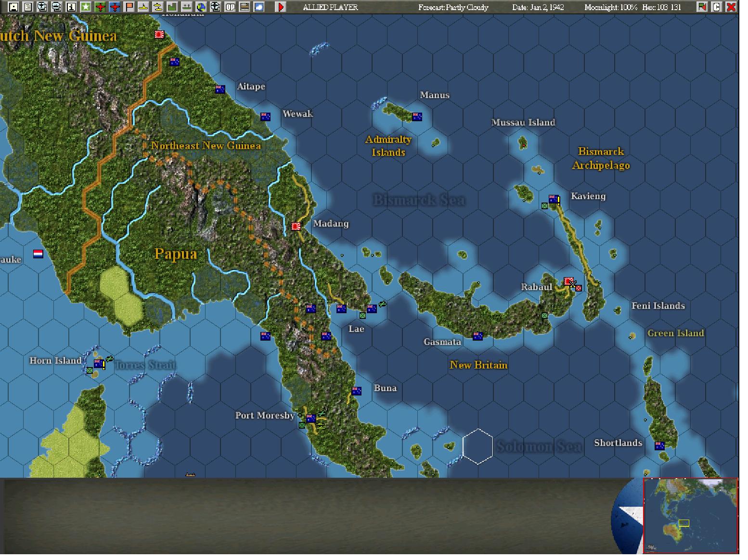Click the icon between OP and cloud
This screenshot has width=748, height=560.
pos(245,7)
